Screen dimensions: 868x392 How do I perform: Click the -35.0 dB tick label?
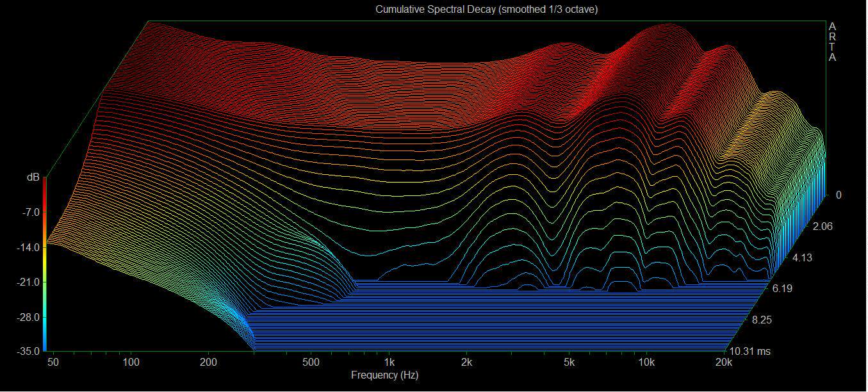coord(30,351)
